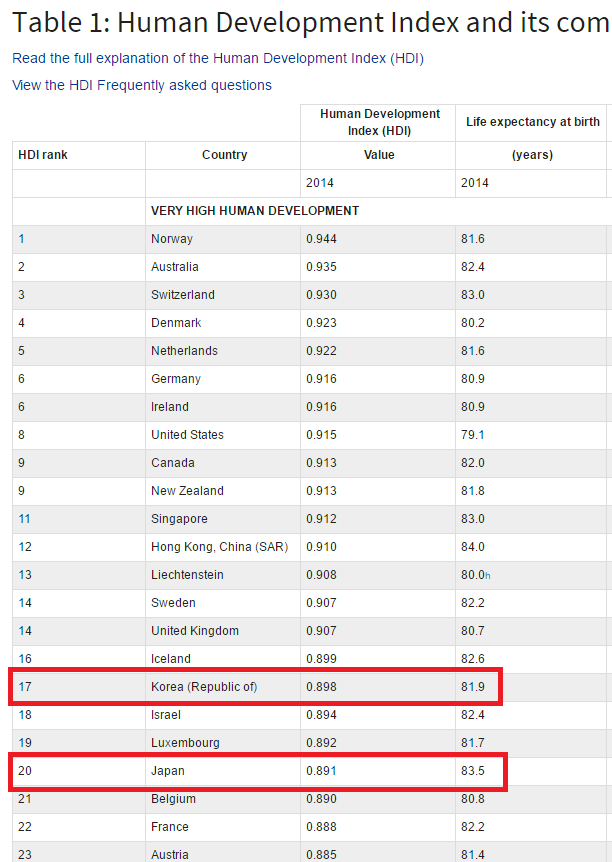Click the Human Development Index (HDI) header
612x862 pixels.
pyautogui.click(x=379, y=122)
